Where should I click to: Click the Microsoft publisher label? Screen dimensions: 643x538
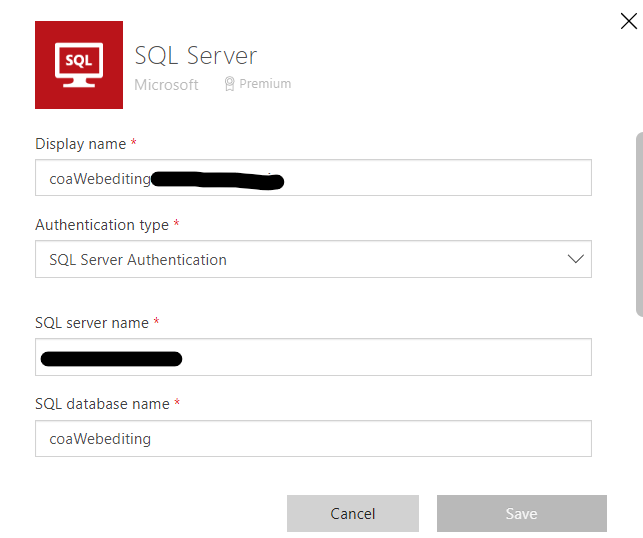[166, 85]
